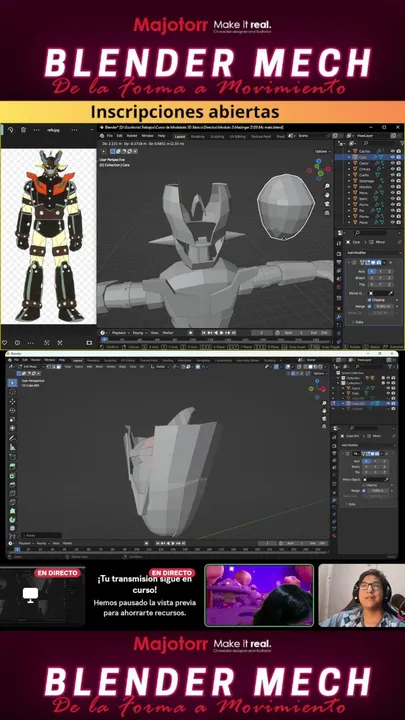The image size is (405, 720).
Task: Click Merge distance value field in Cara window
Action: tap(385, 306)
